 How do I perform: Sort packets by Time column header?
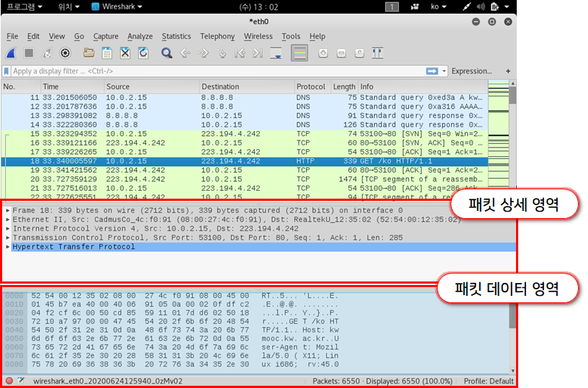pyautogui.click(x=72, y=86)
